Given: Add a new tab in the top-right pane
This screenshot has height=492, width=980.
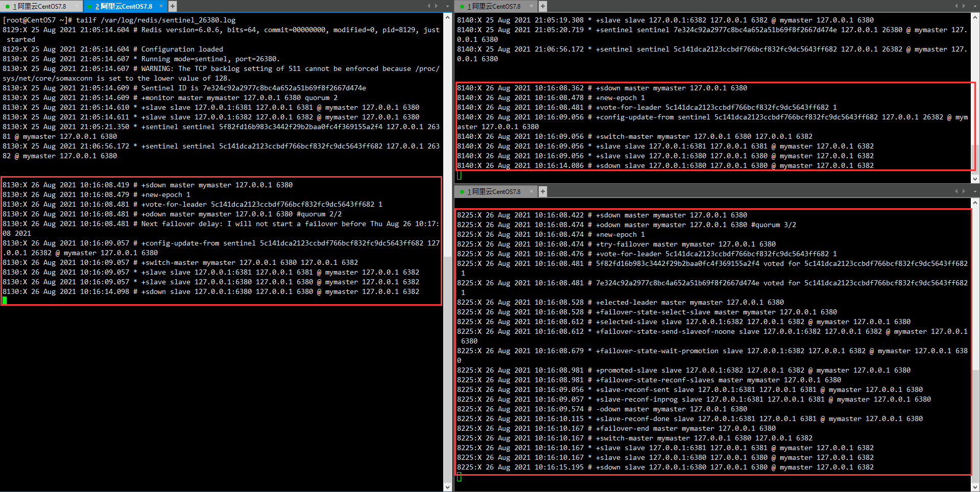Looking at the screenshot, I should [x=543, y=6].
